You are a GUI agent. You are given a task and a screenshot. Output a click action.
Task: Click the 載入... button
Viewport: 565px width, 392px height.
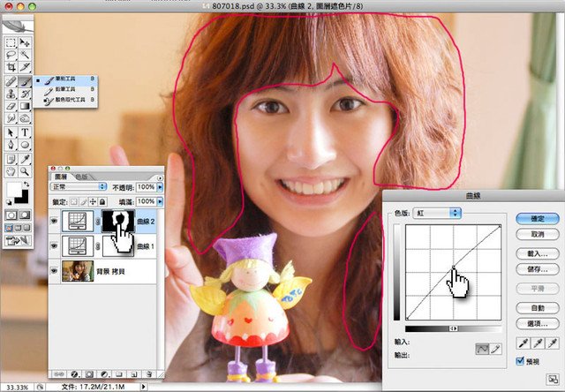click(538, 253)
